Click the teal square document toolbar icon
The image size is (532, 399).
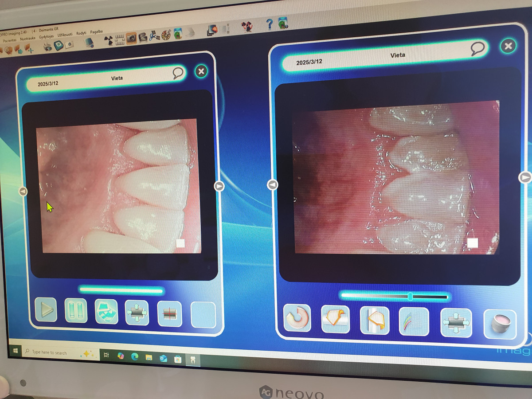(x=59, y=46)
